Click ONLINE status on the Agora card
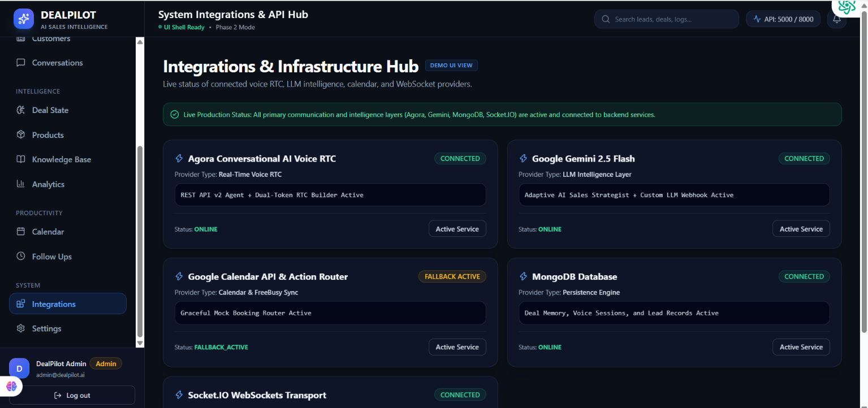This screenshot has width=868, height=408. click(x=206, y=229)
